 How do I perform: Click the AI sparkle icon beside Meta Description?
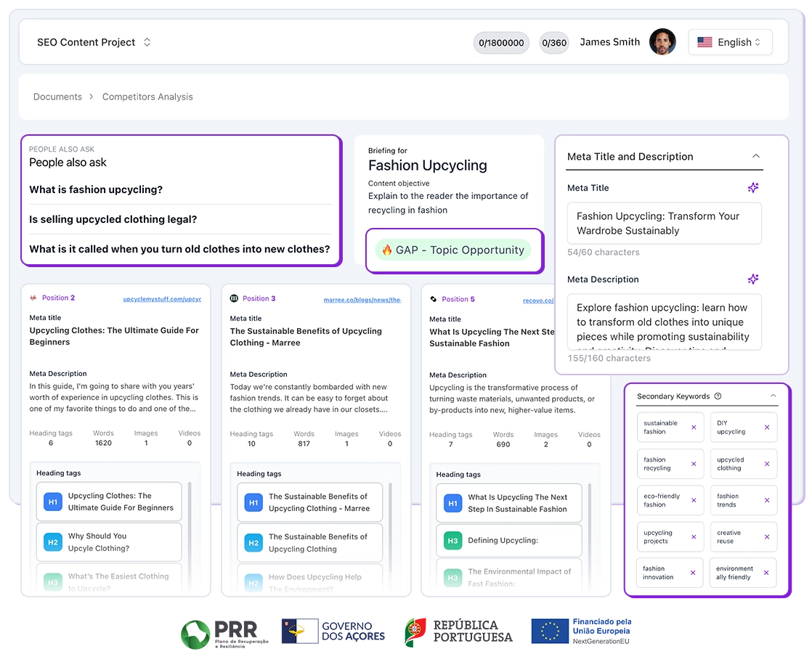click(753, 279)
